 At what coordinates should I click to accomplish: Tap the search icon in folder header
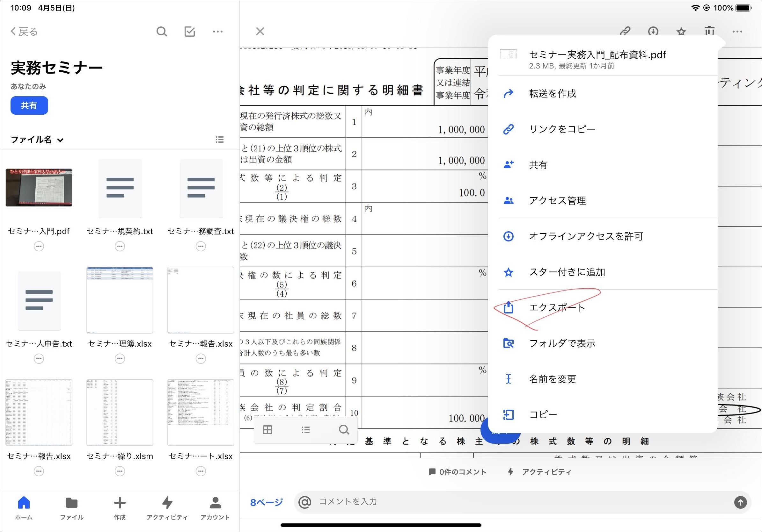162,32
